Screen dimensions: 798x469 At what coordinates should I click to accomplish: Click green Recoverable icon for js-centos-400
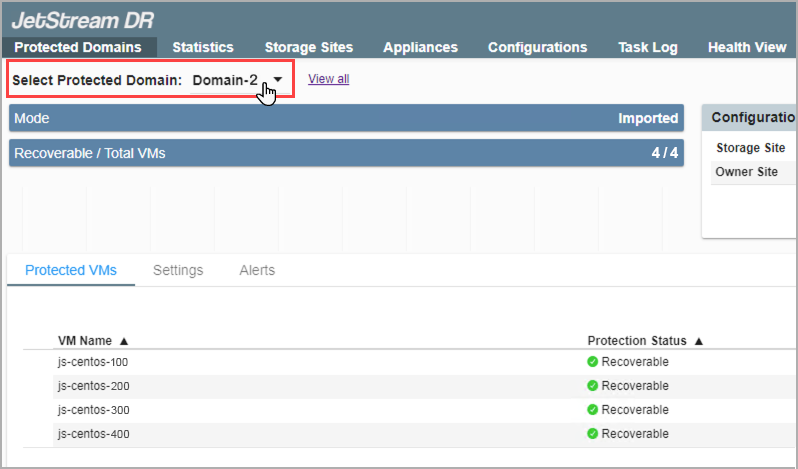[593, 434]
